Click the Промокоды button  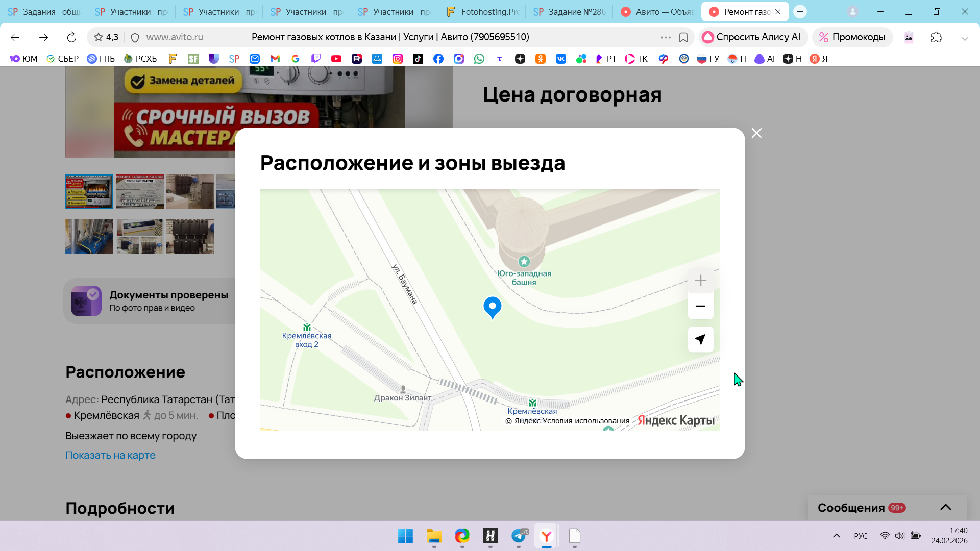(852, 37)
